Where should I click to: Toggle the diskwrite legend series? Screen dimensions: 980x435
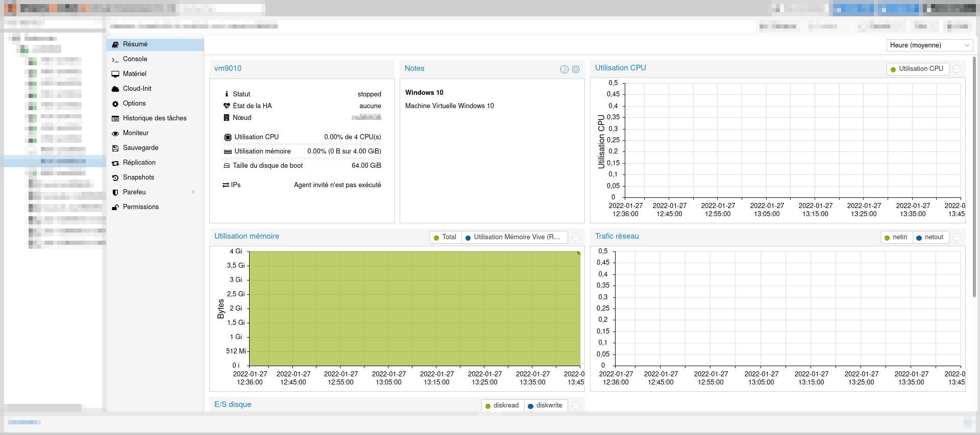546,405
